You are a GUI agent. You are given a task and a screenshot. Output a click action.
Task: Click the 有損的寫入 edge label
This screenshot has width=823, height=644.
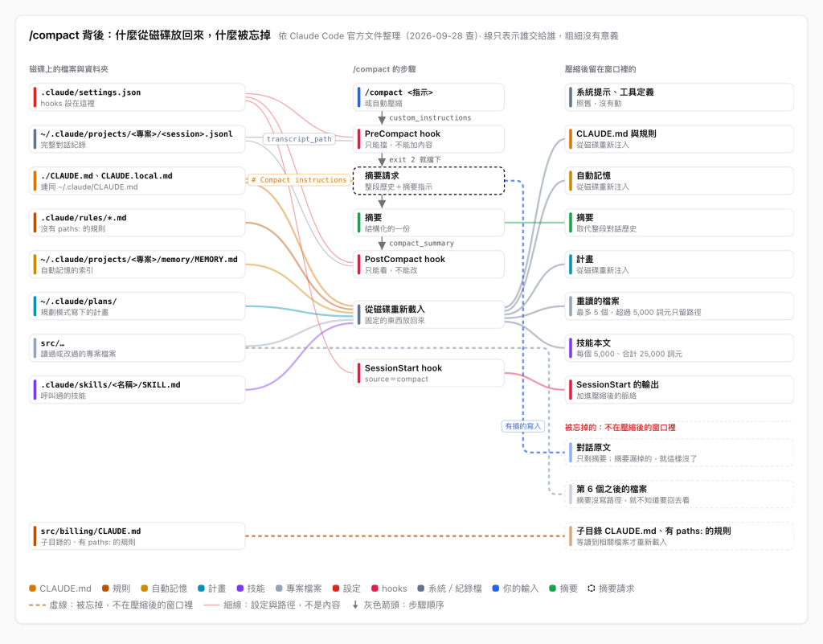[522, 426]
